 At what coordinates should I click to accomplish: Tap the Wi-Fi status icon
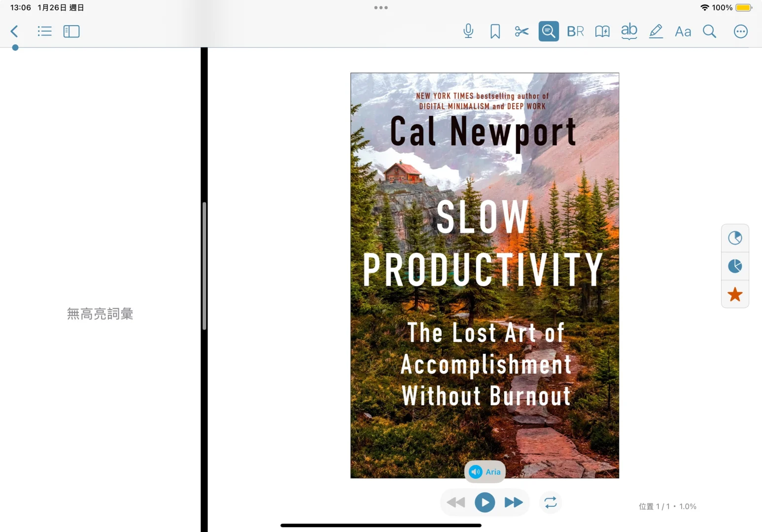705,7
